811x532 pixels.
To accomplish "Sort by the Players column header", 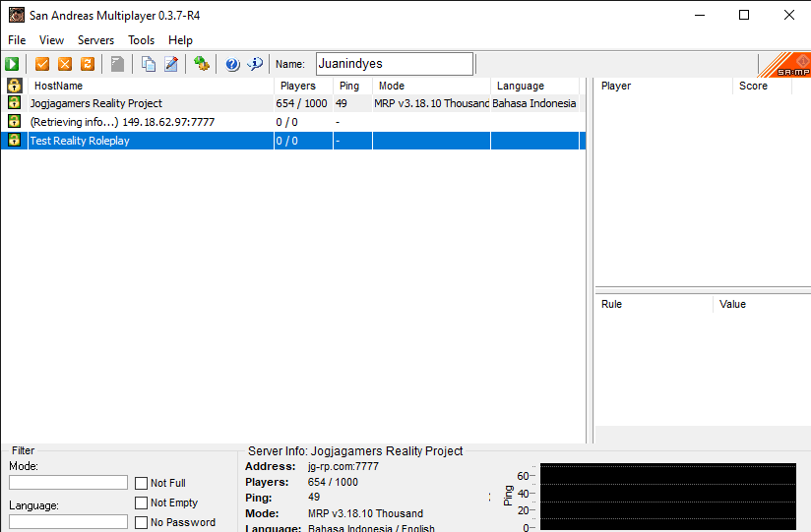I will point(303,86).
